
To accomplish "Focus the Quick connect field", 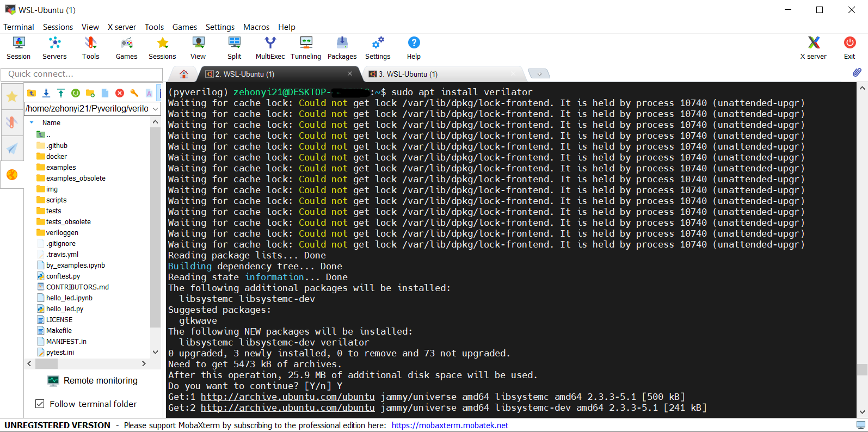I will [82, 74].
